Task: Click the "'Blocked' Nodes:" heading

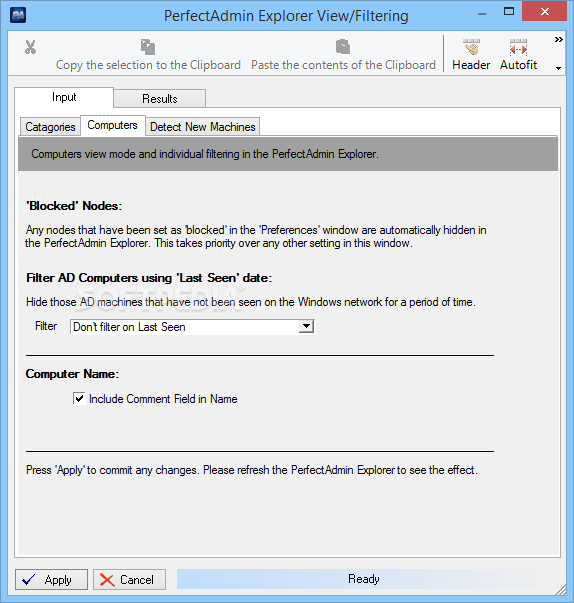Action: tap(74, 206)
